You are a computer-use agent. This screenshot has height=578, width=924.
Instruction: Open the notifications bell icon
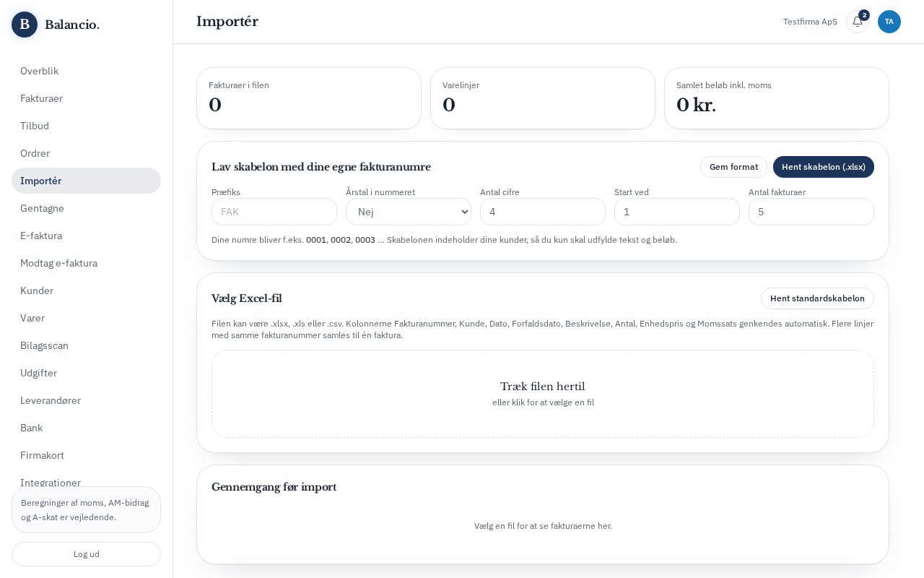[858, 22]
